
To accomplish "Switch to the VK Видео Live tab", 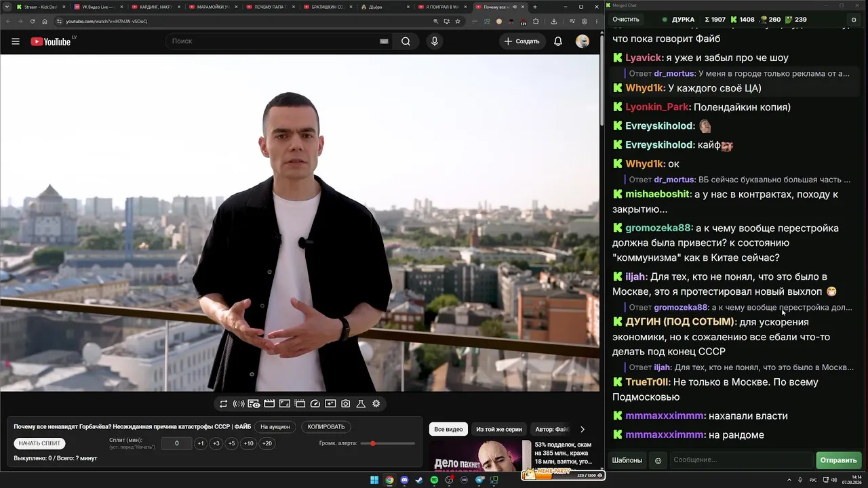I will pyautogui.click(x=98, y=7).
